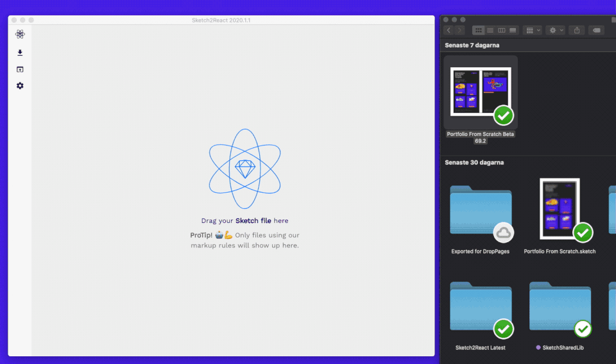Select the Sketch2React Latest folder
The height and width of the screenshot is (364, 616).
481,306
